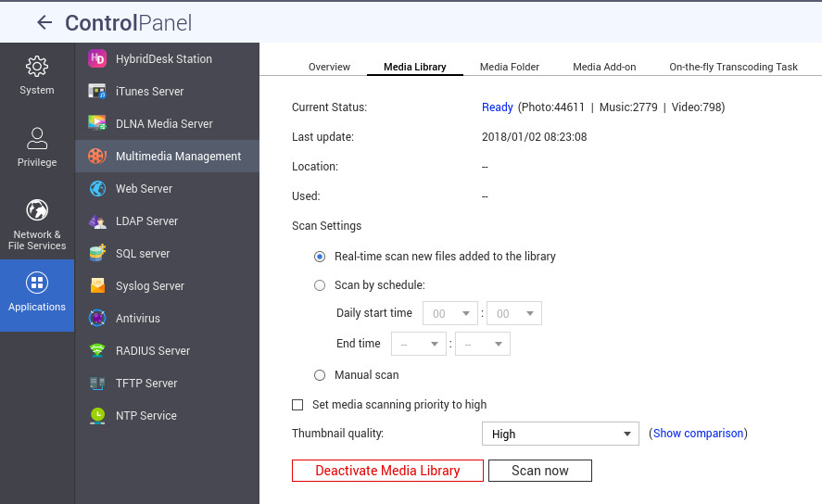Enable Set media scanning priority to high
The width and height of the screenshot is (822, 504).
[x=297, y=405]
